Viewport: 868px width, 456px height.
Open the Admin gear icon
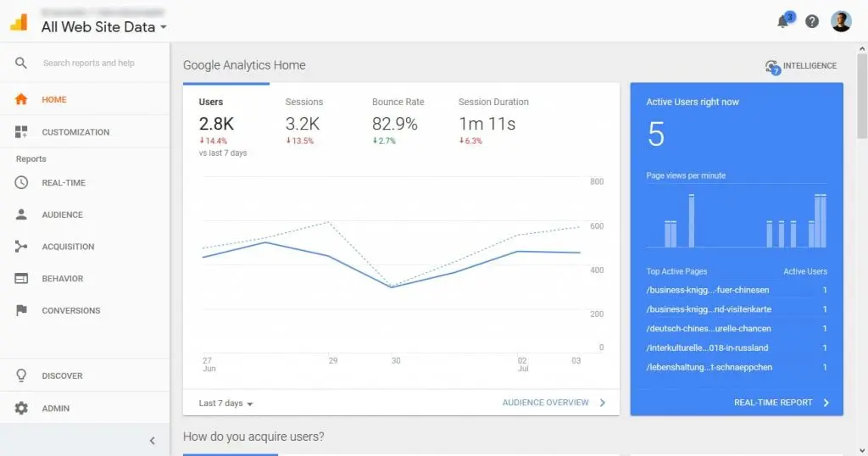click(x=22, y=409)
